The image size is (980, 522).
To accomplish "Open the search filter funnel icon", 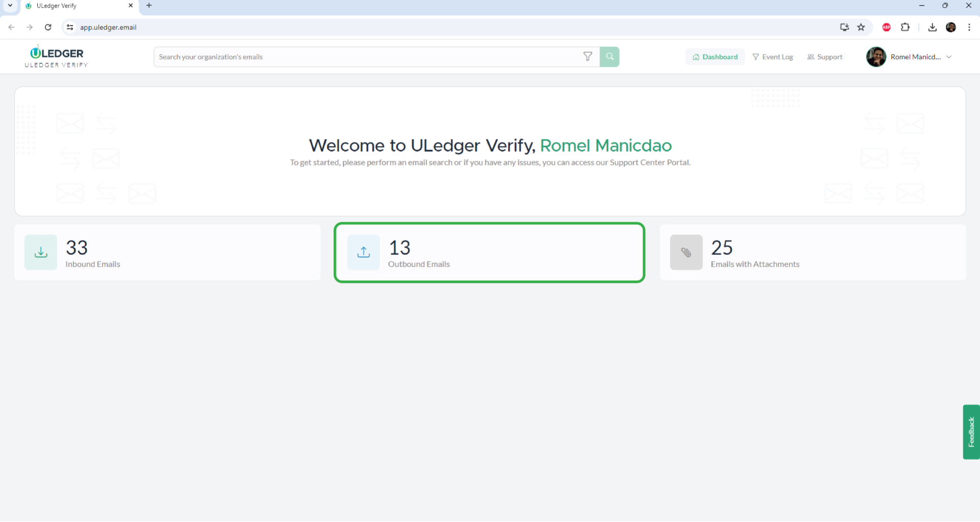I will coord(587,57).
